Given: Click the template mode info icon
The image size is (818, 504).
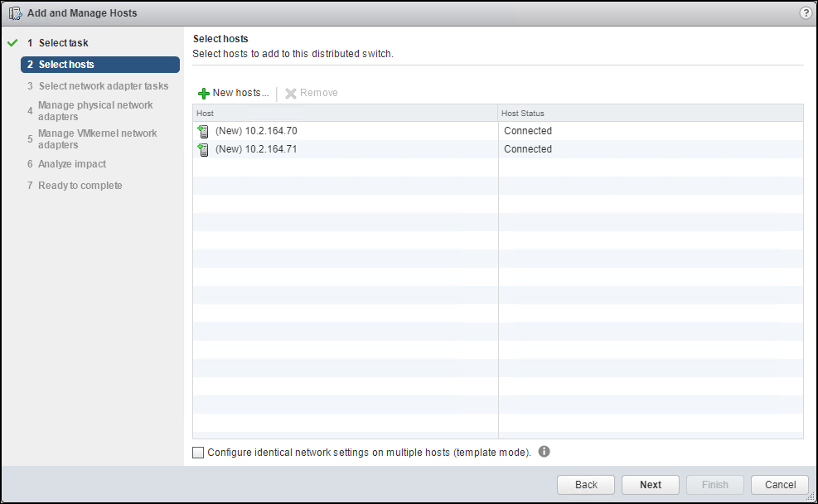Looking at the screenshot, I should tap(544, 452).
